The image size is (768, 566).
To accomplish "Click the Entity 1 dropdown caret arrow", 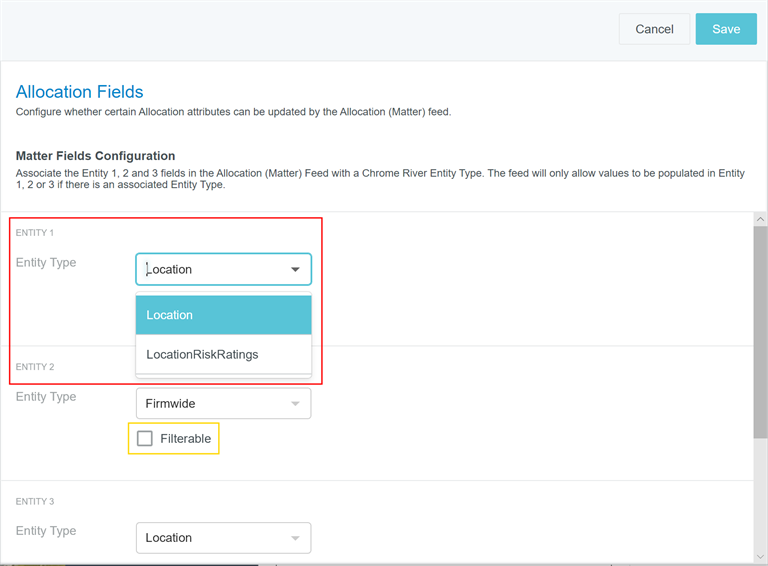I will (x=295, y=270).
